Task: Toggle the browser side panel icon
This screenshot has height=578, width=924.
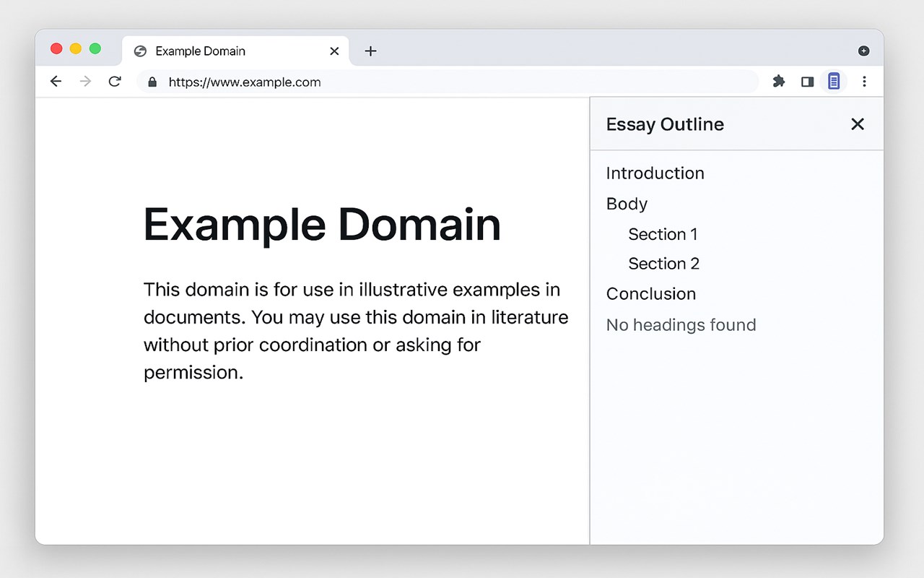Action: coord(807,82)
